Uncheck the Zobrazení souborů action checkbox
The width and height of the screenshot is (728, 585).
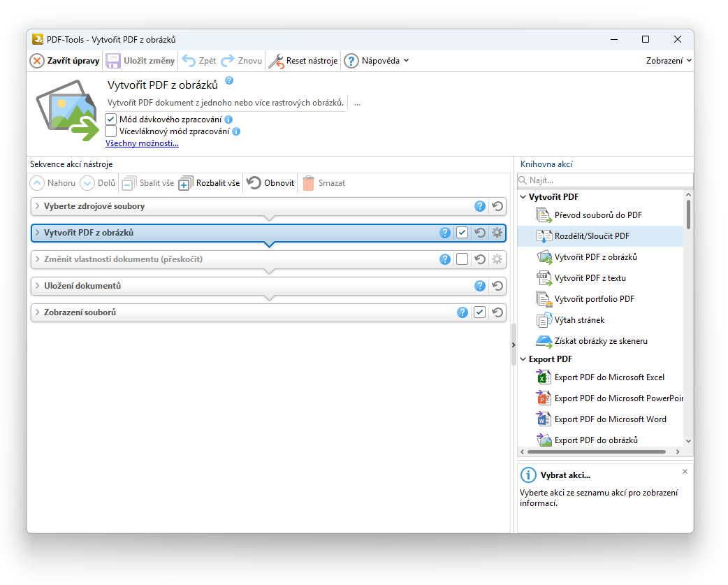(x=480, y=313)
